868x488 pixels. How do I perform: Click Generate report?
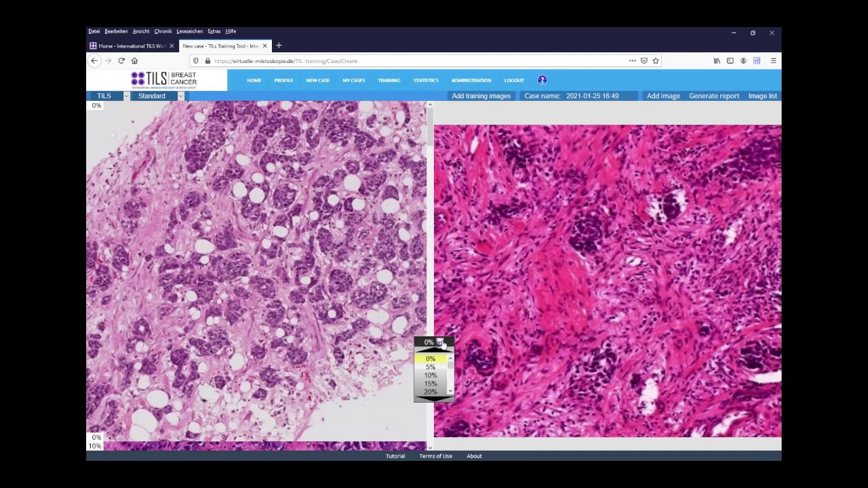[714, 96]
